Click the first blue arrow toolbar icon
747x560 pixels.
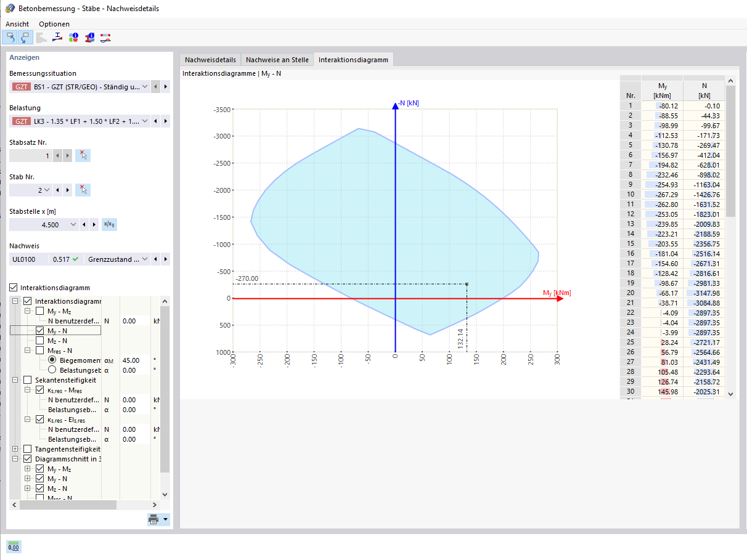10,38
